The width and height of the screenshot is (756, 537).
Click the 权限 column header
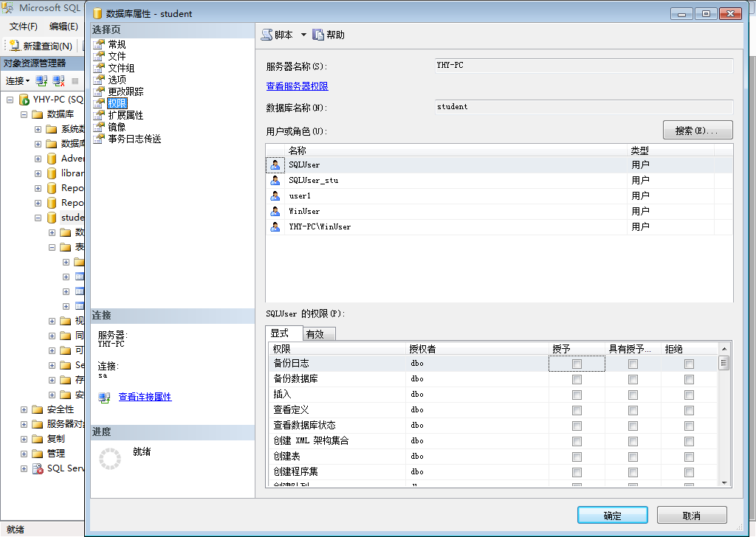coord(337,349)
